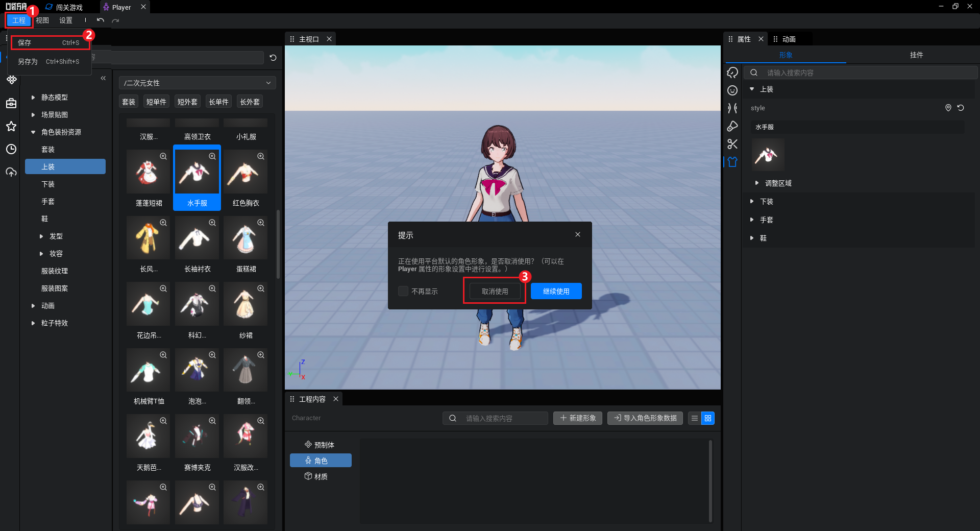Open the /二次元女性 dropdown

198,83
